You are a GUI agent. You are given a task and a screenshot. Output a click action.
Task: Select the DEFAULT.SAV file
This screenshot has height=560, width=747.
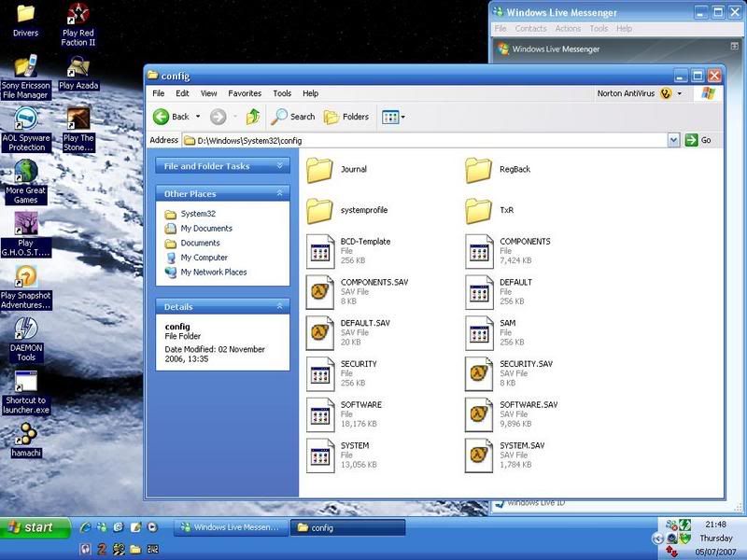pyautogui.click(x=348, y=333)
